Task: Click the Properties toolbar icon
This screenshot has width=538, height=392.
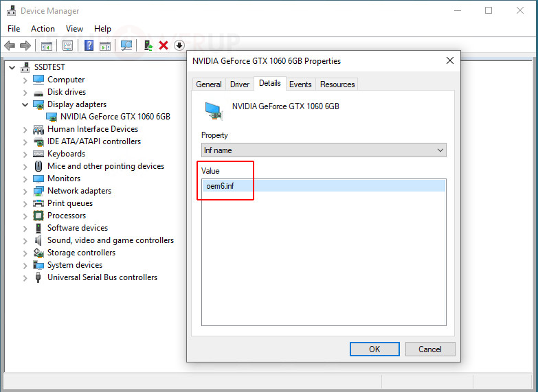Action: click(x=67, y=46)
